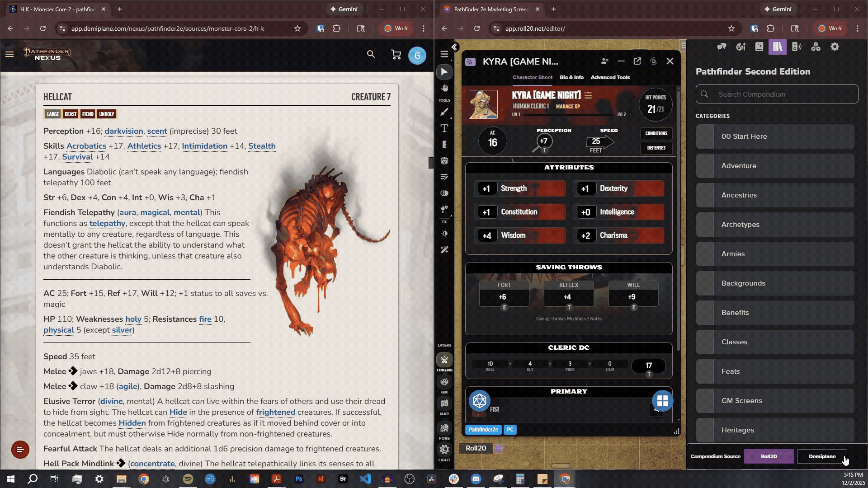Collapse the Roll20 sidebar with the chevron arrow
Viewport: 868px width, 488px height.
click(x=455, y=47)
